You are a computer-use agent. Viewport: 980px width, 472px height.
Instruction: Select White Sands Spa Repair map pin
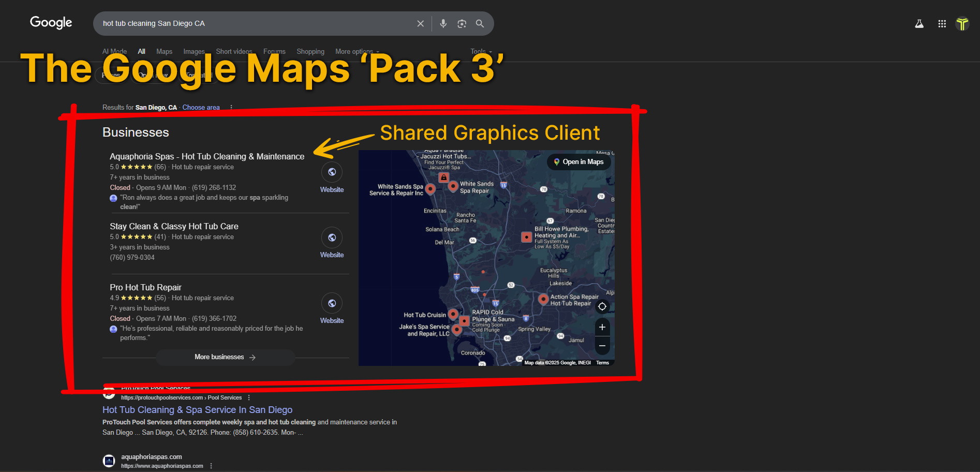453,186
